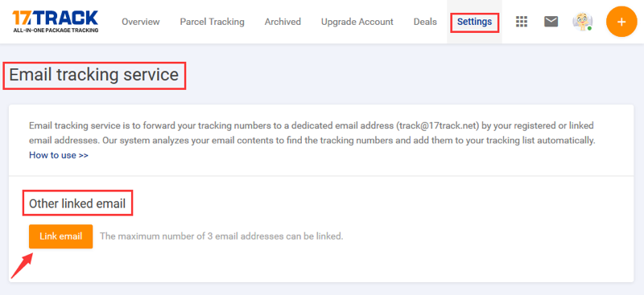This screenshot has width=644, height=295.
Task: Open the user avatar profile menu
Action: [582, 22]
